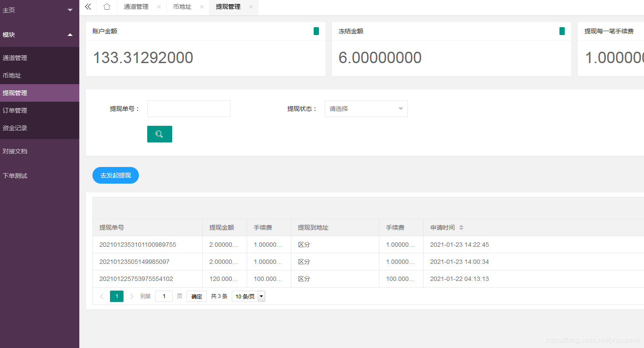This screenshot has height=348, width=644.
Task: Click the account balance 133.31292000
Action: coord(143,58)
